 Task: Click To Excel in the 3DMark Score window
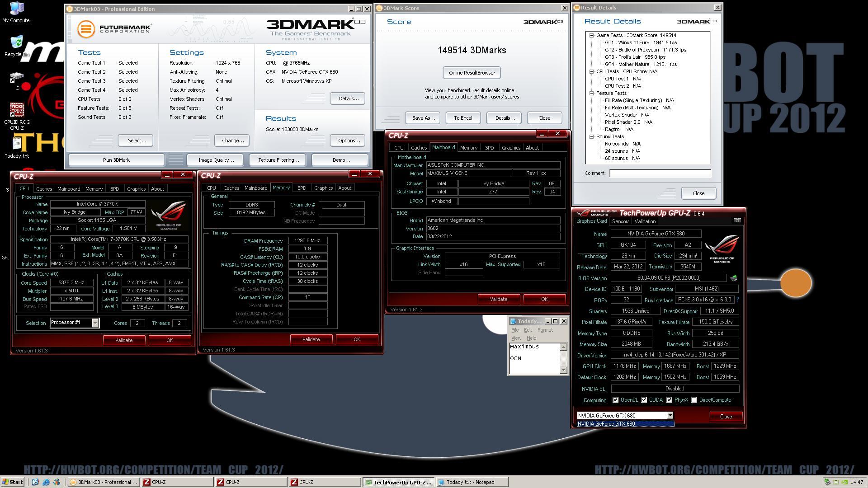[x=463, y=118]
